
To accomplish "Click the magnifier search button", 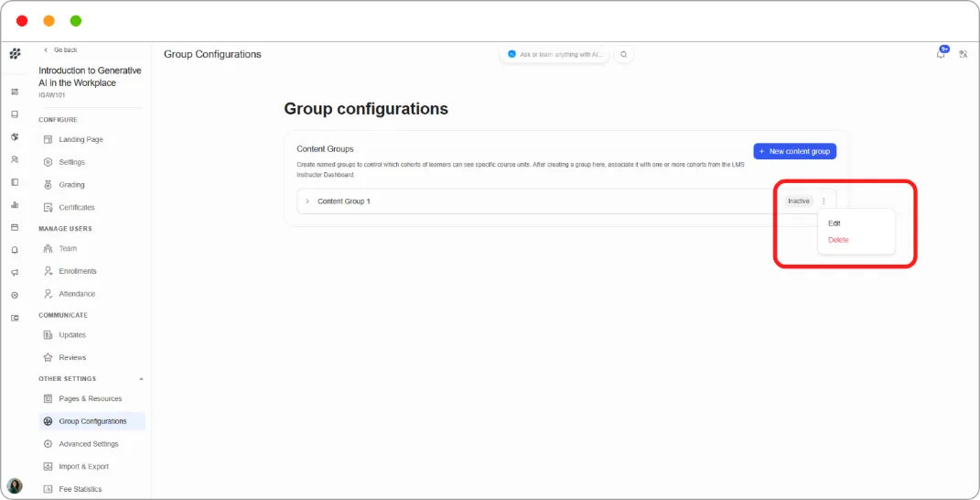I will [624, 54].
